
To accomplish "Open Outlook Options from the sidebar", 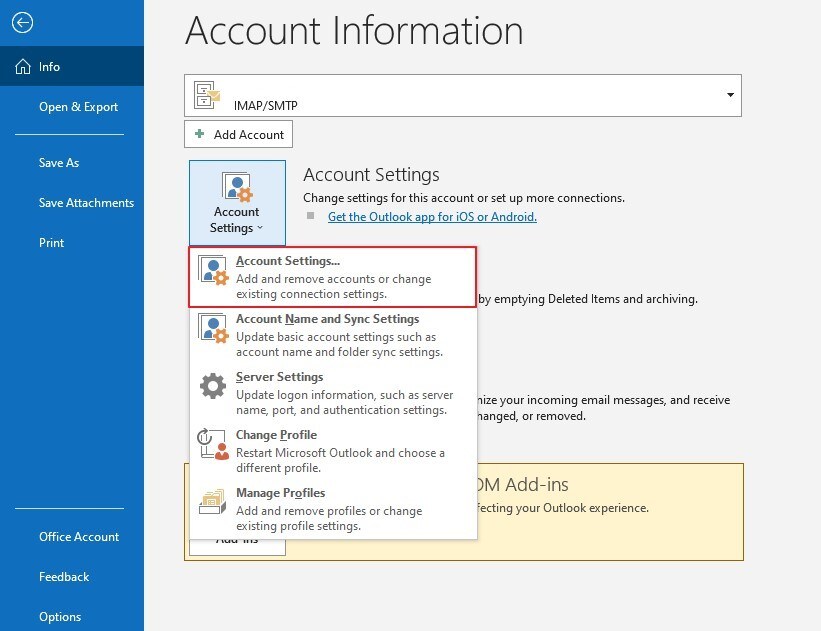I will coord(60,617).
